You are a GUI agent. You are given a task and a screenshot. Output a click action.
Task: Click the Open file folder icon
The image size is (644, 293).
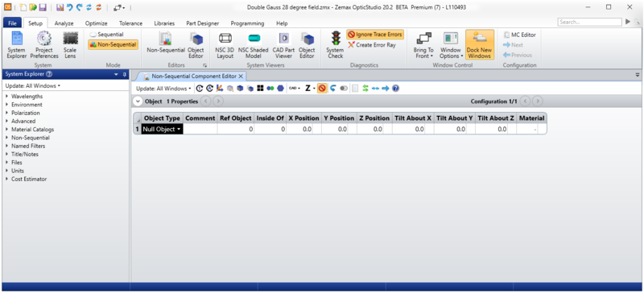click(x=33, y=7)
